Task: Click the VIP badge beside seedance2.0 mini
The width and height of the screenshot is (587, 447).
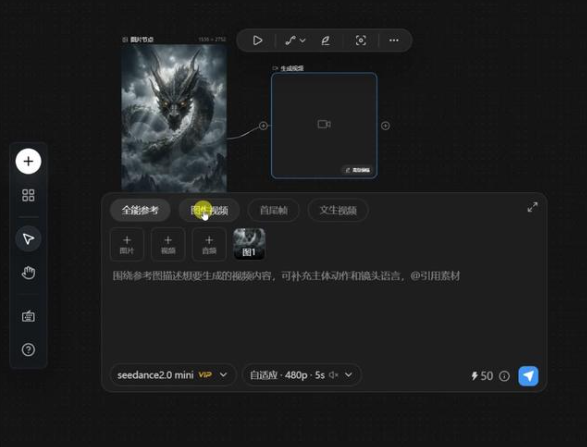Action: pyautogui.click(x=205, y=375)
